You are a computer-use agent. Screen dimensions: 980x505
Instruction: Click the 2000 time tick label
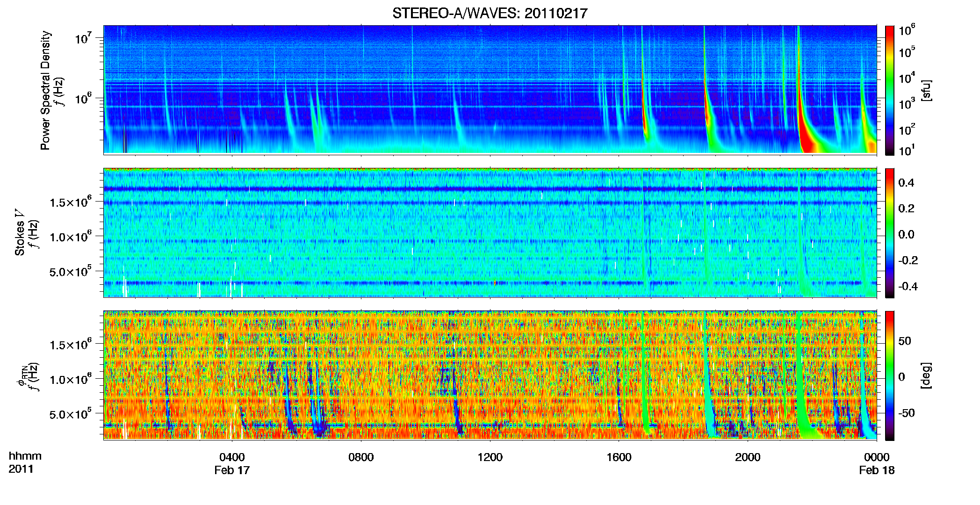[x=748, y=457]
